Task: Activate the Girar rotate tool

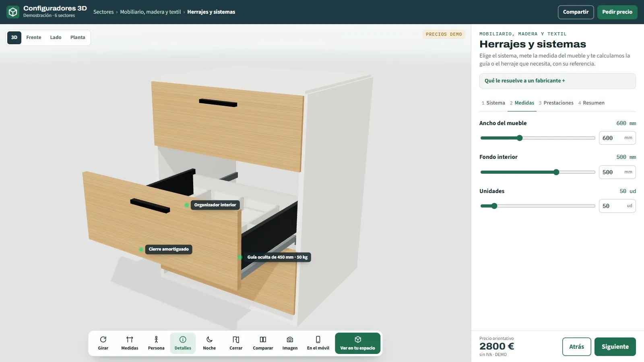Action: (103, 343)
